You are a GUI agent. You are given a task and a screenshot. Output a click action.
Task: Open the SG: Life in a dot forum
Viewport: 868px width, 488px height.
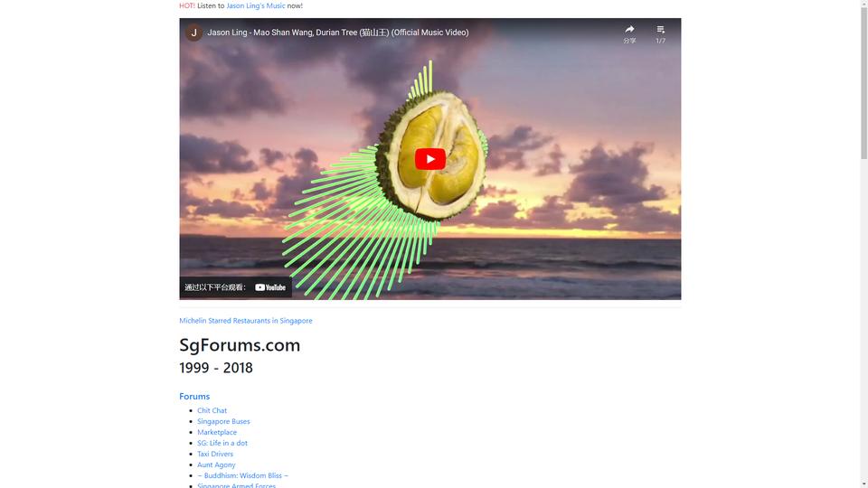(x=222, y=443)
